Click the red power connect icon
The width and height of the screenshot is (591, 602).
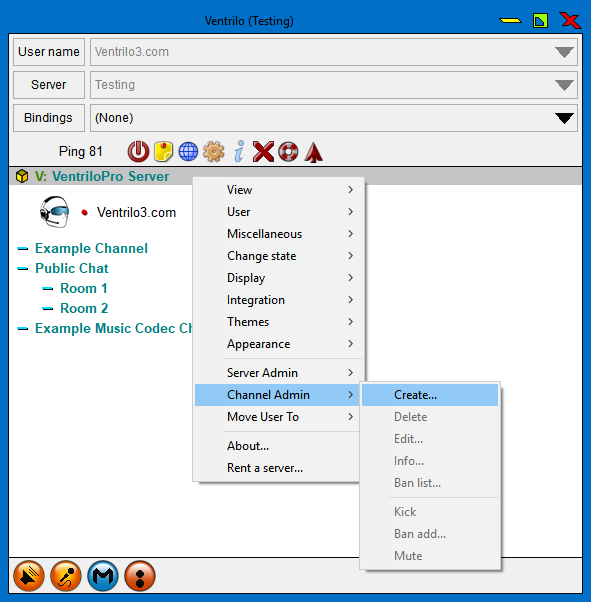pos(138,151)
